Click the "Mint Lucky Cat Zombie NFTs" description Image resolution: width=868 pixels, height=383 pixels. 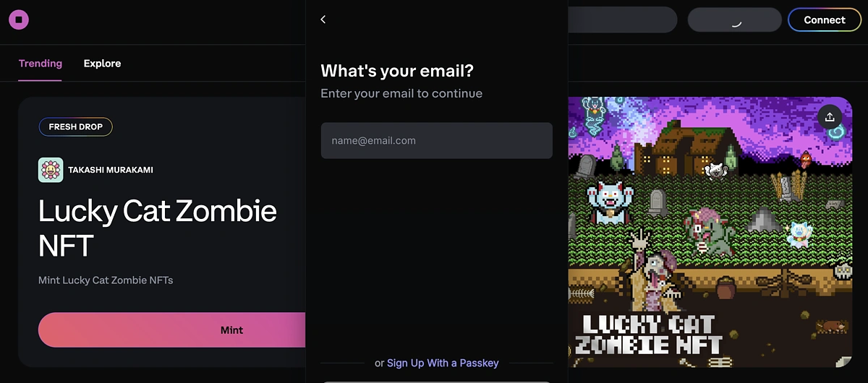[106, 280]
